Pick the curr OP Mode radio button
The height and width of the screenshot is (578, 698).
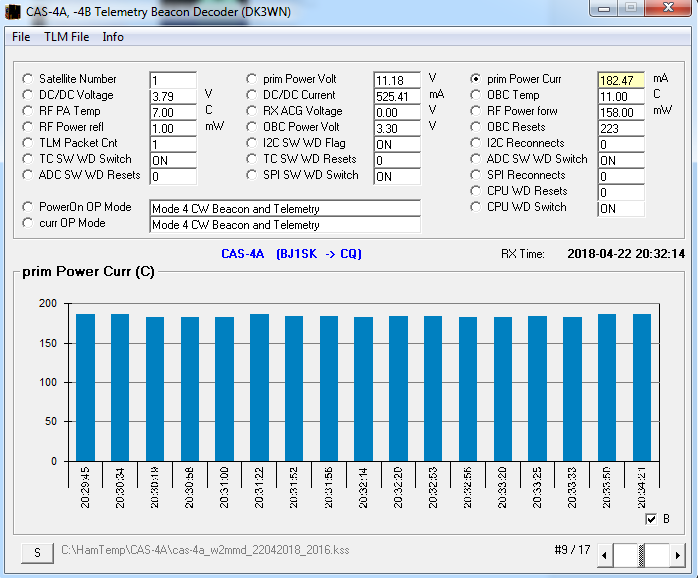[x=28, y=223]
